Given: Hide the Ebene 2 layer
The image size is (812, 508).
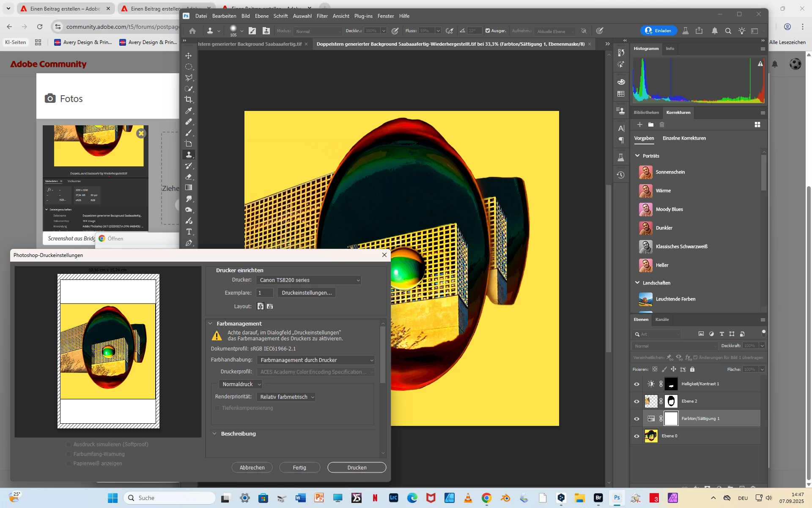Looking at the screenshot, I should [636, 401].
